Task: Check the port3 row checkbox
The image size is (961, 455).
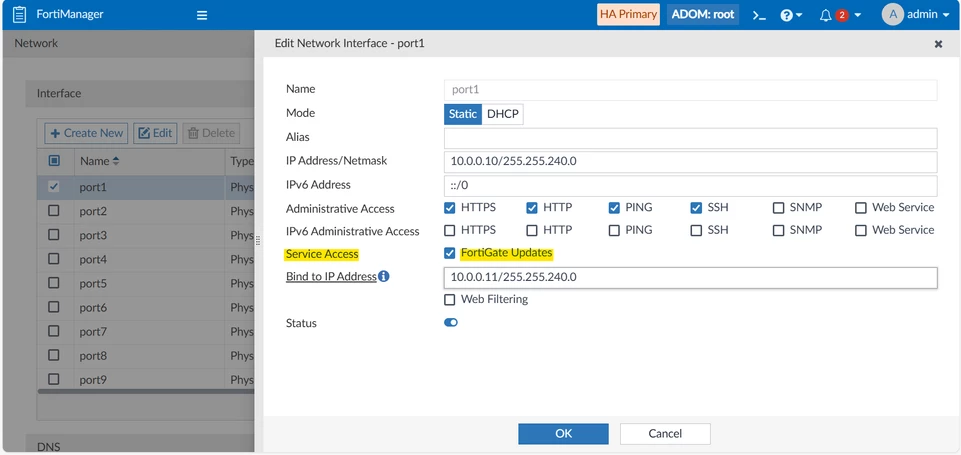Action: coord(54,235)
